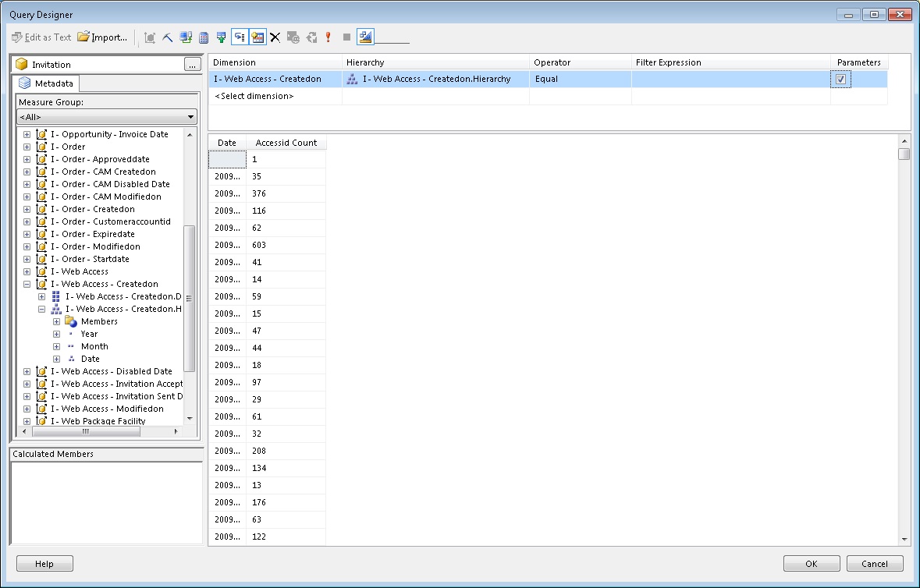This screenshot has width=920, height=588.
Task: Click the OK button
Action: point(811,563)
